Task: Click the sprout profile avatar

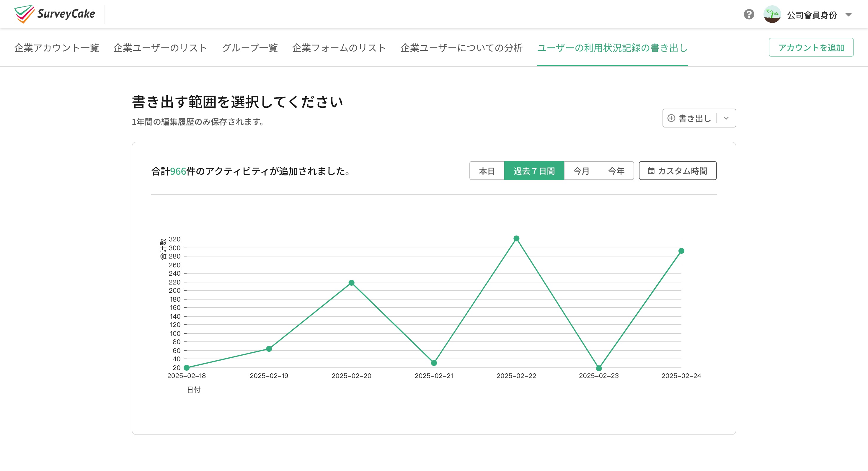Action: 772,14
